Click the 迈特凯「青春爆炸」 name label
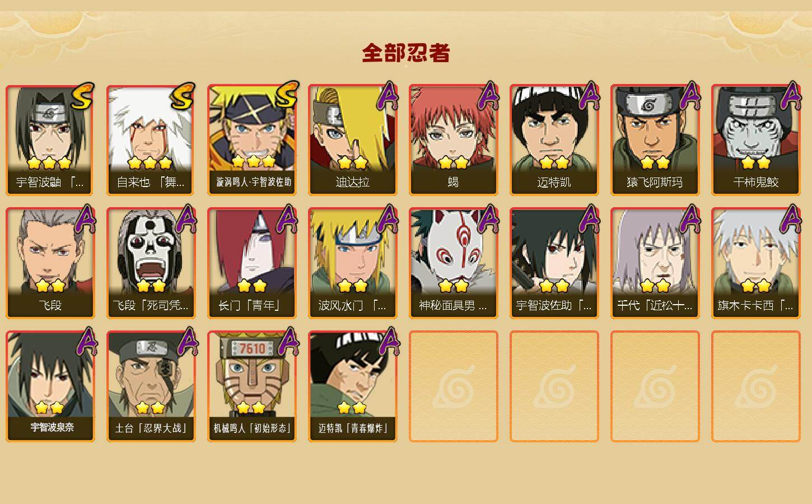The image size is (812, 504). [x=353, y=428]
